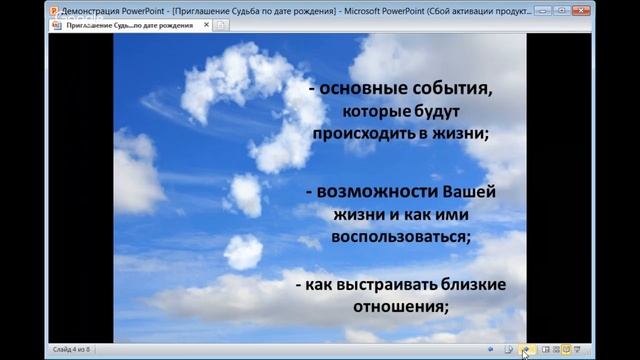The image size is (640, 360).
Task: Select the Reading view icon
Action: [x=566, y=349]
